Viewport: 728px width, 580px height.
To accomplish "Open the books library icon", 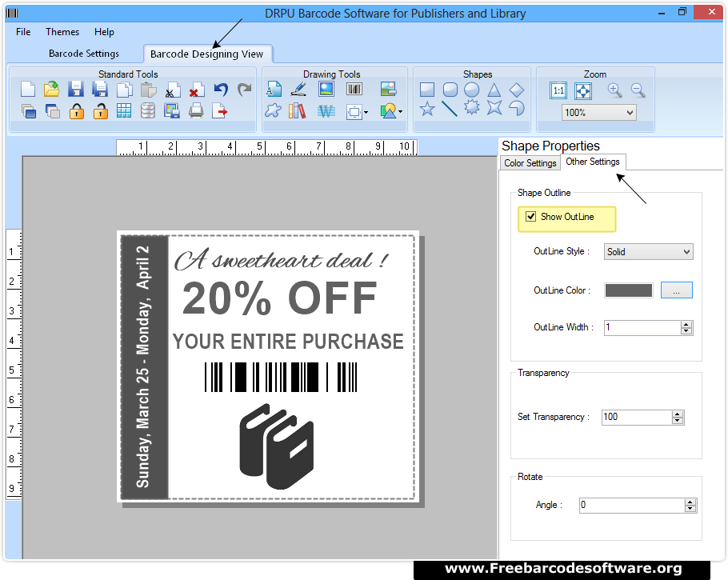I will click(297, 111).
